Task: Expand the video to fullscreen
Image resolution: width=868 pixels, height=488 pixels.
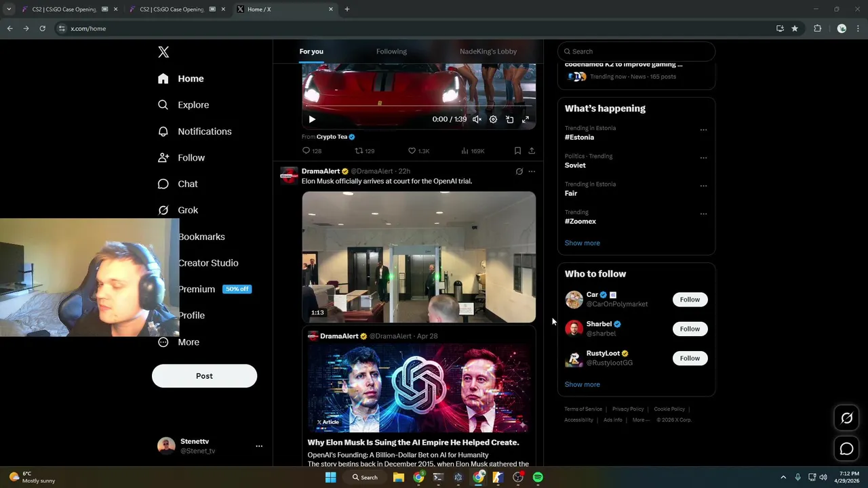Action: pos(526,119)
